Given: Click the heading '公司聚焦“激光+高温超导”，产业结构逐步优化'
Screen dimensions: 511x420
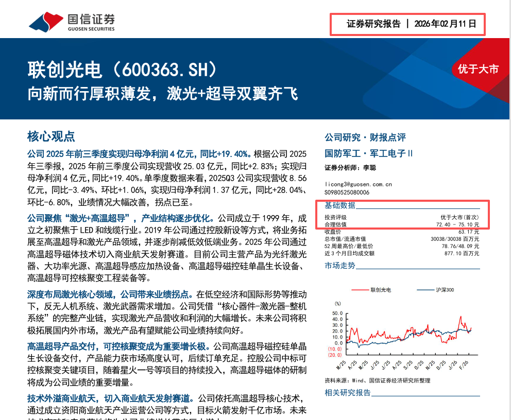Looking at the screenshot, I should pyautogui.click(x=120, y=218).
